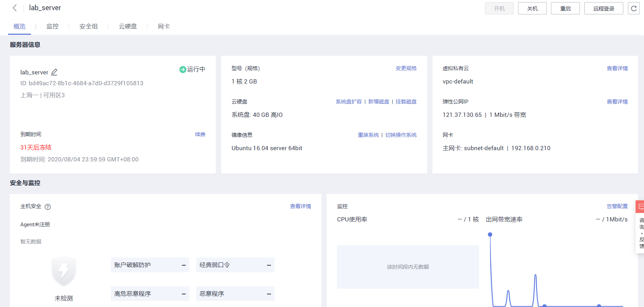
Task: Click 变更规格 link
Action: (406, 68)
